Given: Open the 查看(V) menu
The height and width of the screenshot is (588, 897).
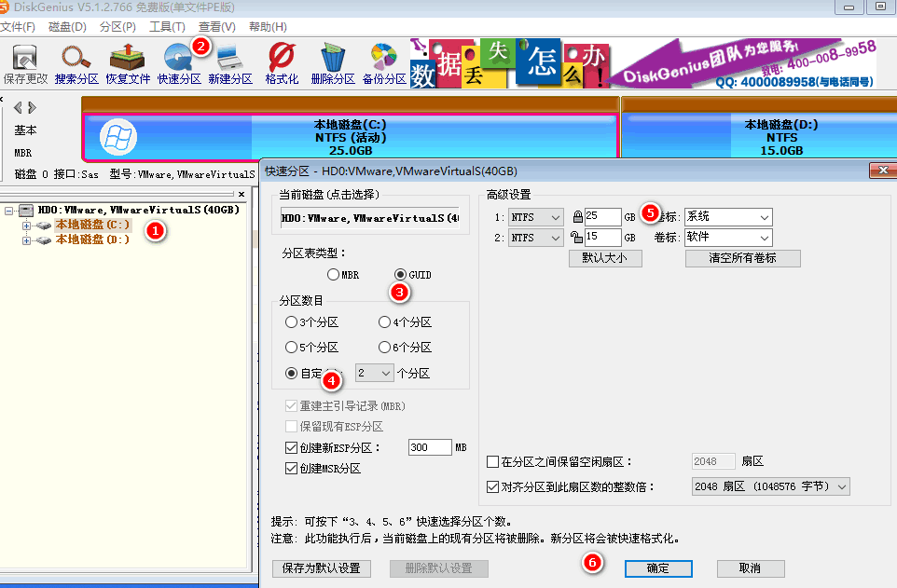Looking at the screenshot, I should 215,27.
